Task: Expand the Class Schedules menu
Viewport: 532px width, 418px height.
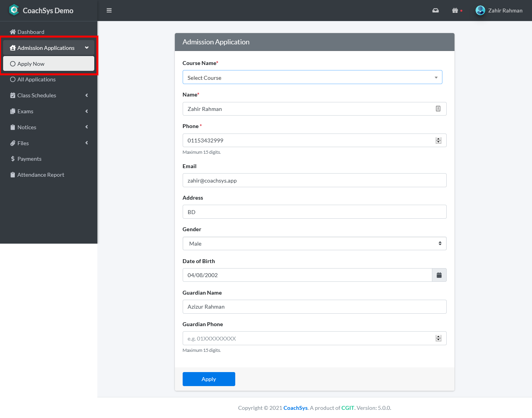Action: coord(37,95)
